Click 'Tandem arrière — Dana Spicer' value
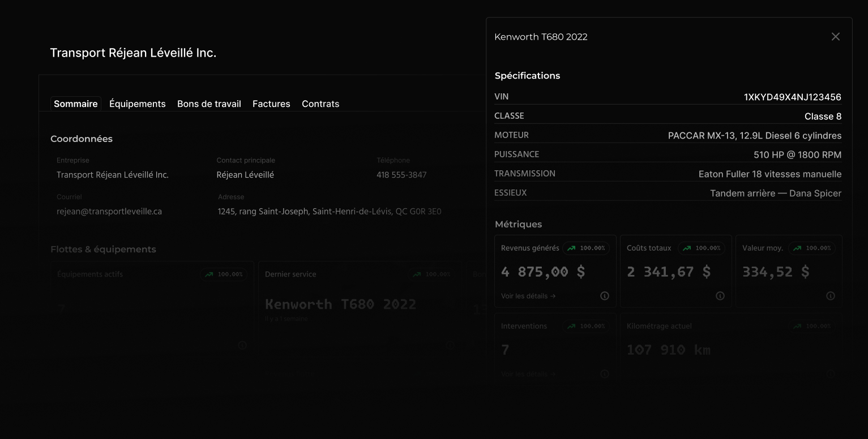Image resolution: width=868 pixels, height=439 pixels. (x=776, y=193)
